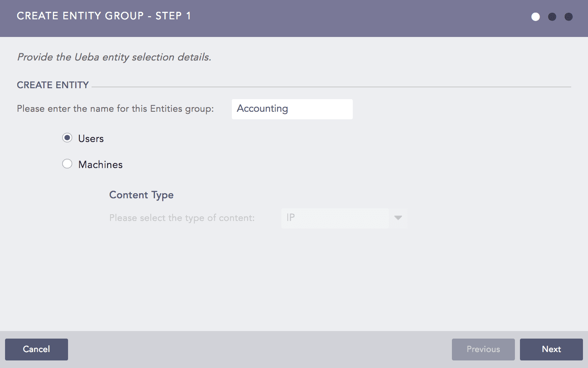
Task: Click the disabled Previous button
Action: point(483,349)
